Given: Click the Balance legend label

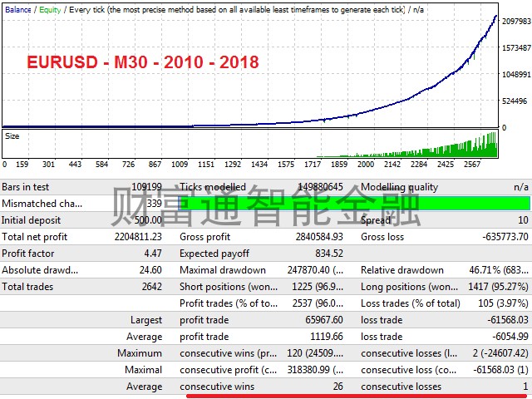Looking at the screenshot, I should pyautogui.click(x=18, y=9).
